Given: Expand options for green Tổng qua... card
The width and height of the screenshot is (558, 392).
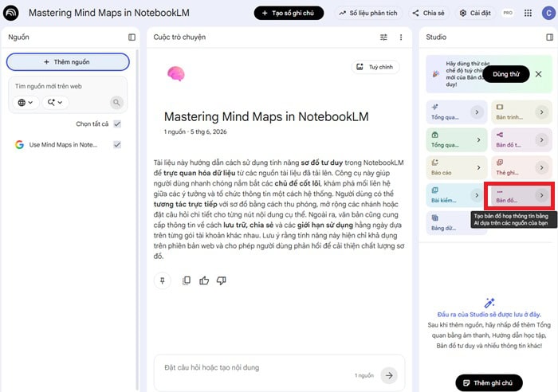Looking at the screenshot, I should click(x=478, y=139).
